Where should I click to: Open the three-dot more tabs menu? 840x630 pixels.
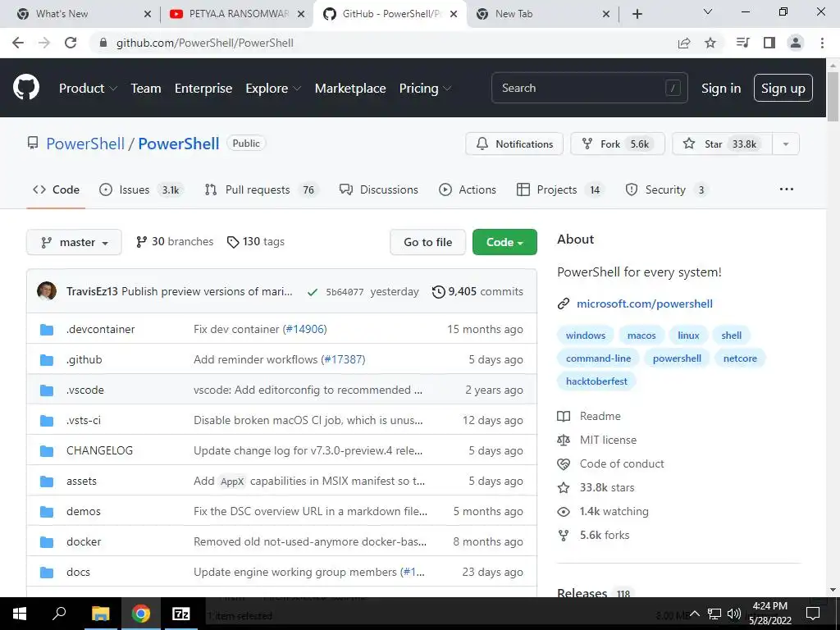(x=787, y=189)
